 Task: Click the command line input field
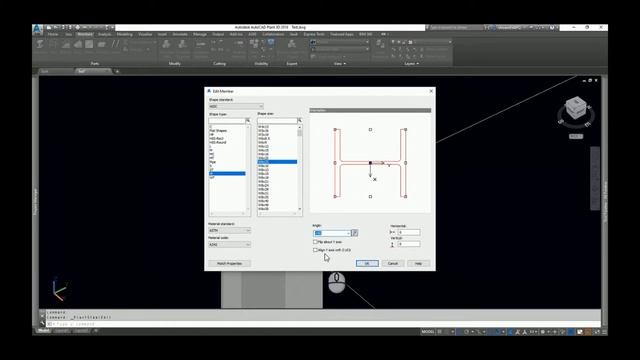322,324
